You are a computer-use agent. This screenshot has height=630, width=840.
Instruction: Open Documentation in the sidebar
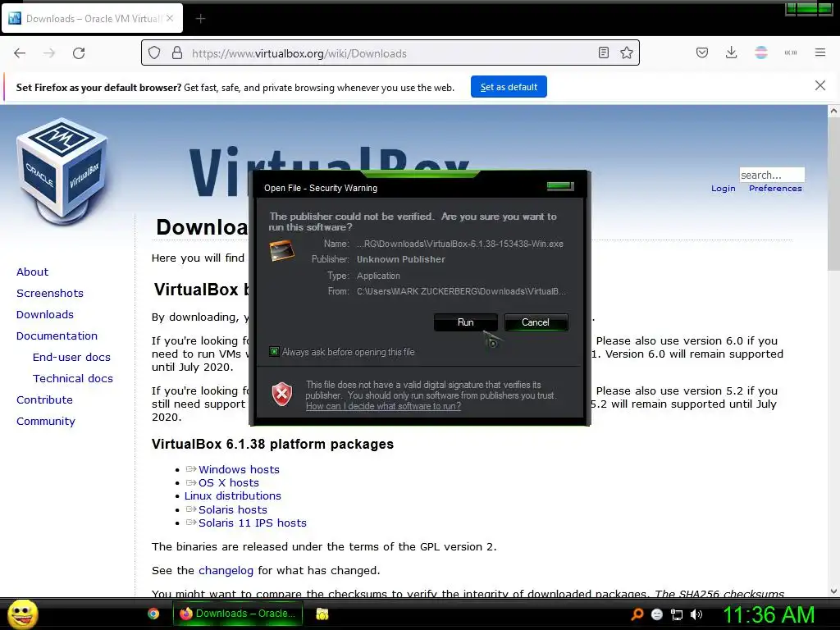57,336
